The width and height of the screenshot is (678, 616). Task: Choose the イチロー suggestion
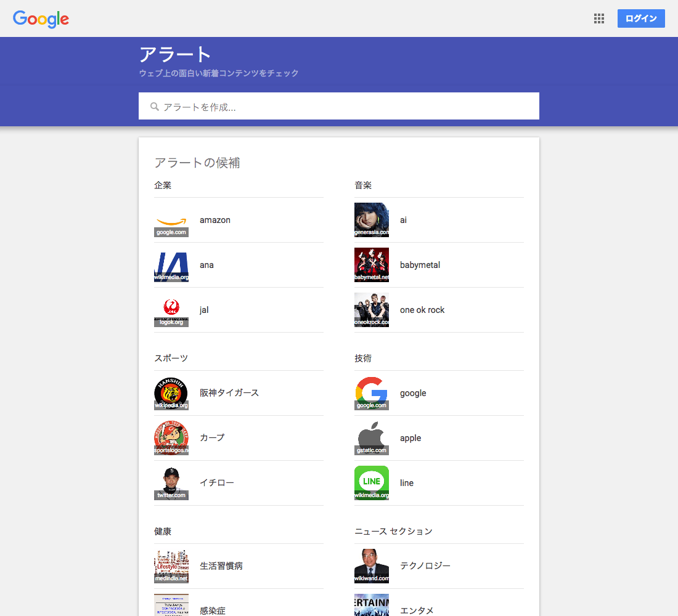point(216,483)
